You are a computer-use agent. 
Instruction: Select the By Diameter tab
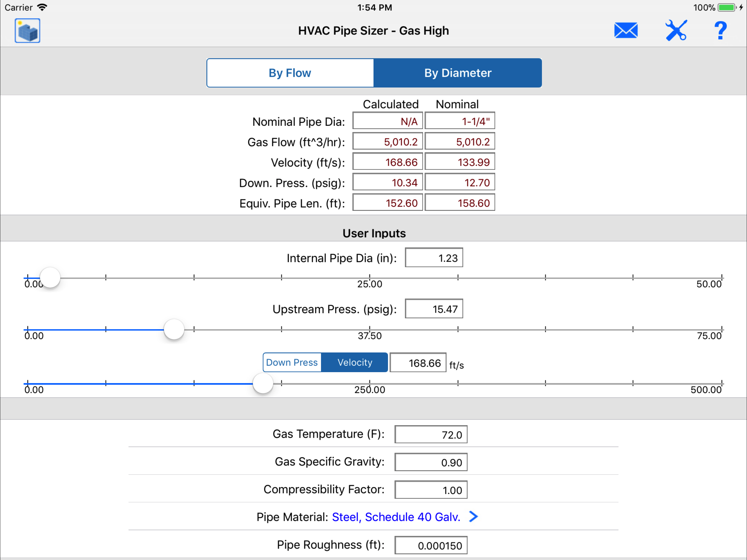click(458, 73)
